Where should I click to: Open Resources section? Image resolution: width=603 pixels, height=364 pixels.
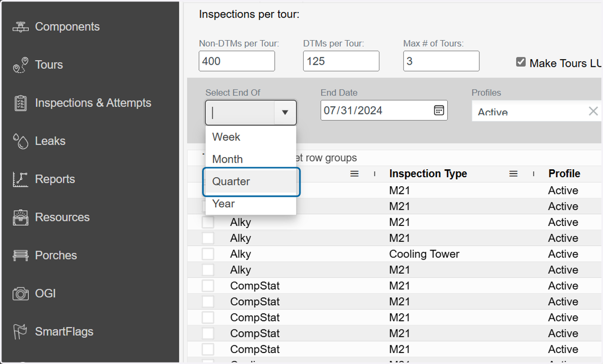click(62, 217)
